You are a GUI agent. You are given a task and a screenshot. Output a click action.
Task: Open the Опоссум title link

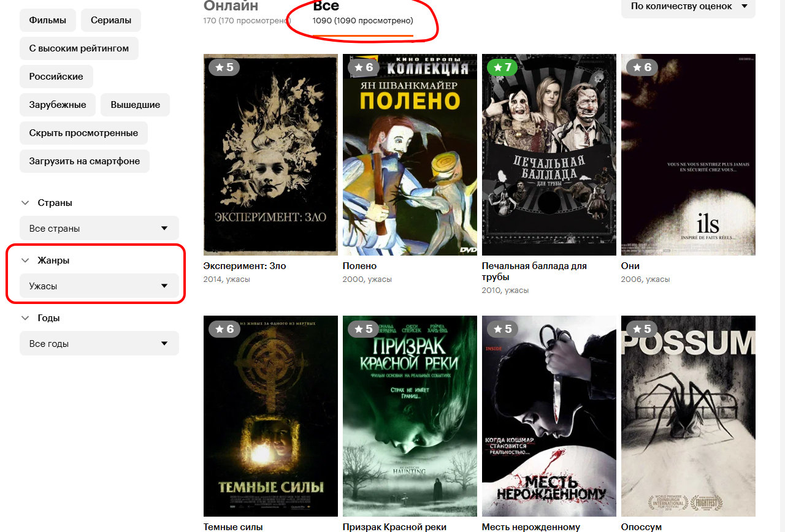click(641, 527)
